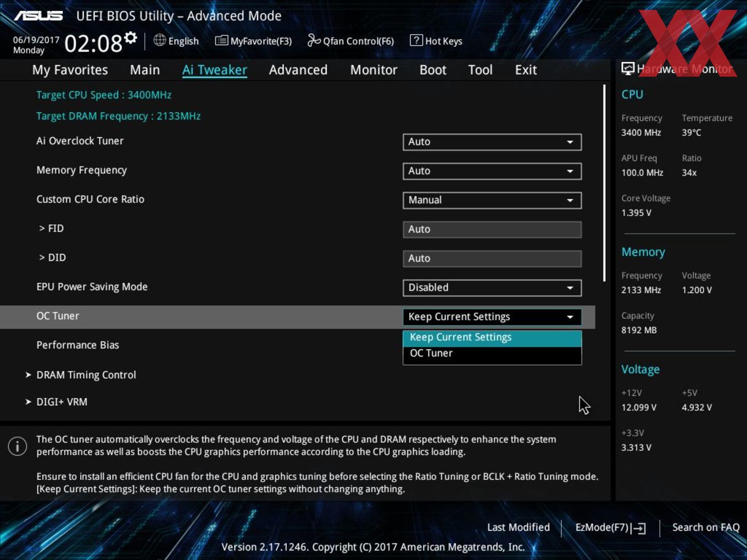The image size is (747, 560).
Task: Click the Voltage section heading
Action: click(x=640, y=369)
